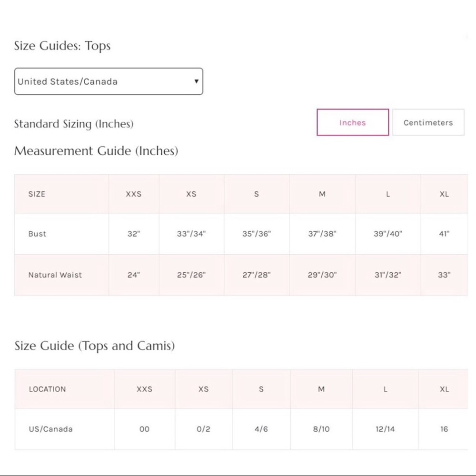The image size is (476, 476).
Task: Switch measurement units to Centimeters
Action: [x=428, y=122]
